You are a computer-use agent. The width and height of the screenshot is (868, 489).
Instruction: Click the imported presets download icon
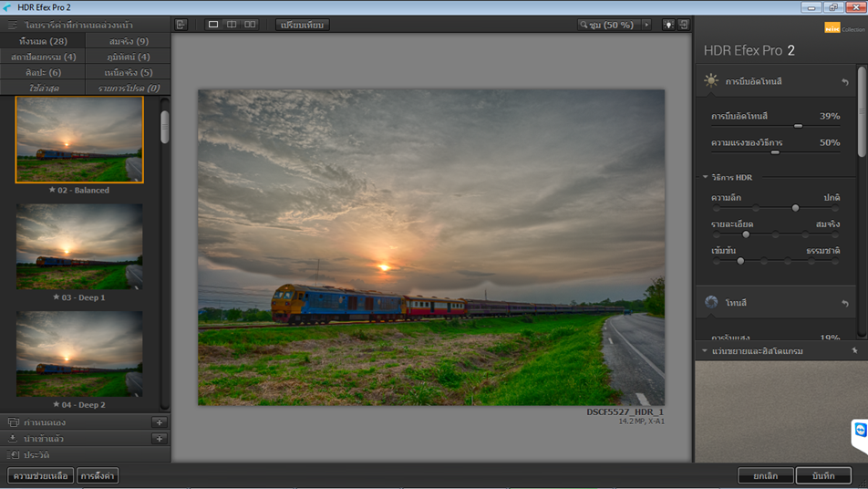tap(13, 438)
